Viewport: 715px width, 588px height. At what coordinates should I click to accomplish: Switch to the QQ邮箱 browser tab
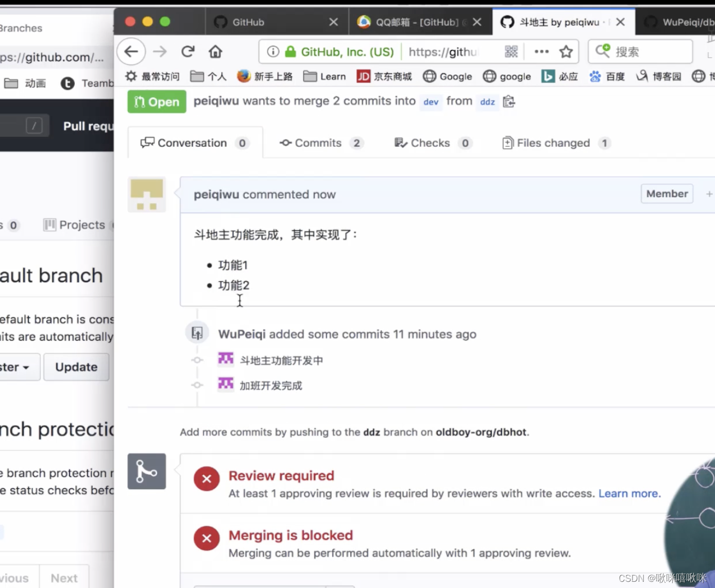[x=420, y=22]
